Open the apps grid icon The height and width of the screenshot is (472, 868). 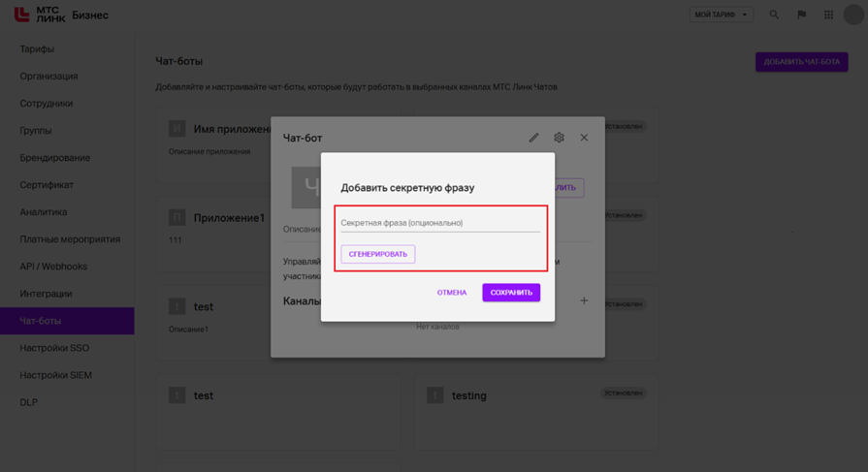828,15
